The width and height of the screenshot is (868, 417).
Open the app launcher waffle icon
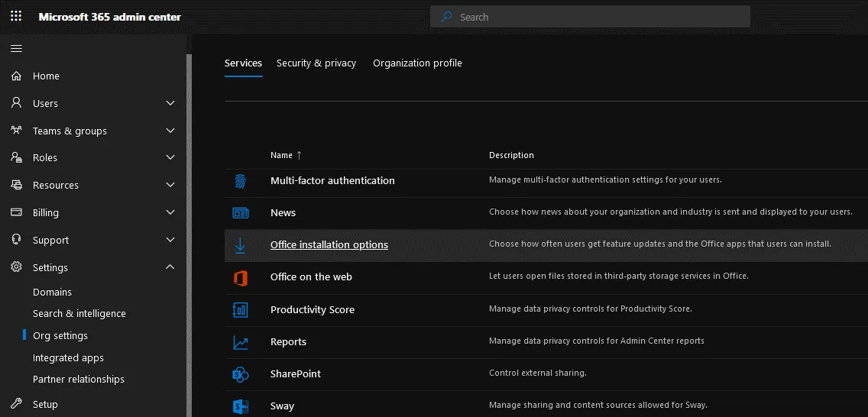tap(16, 16)
